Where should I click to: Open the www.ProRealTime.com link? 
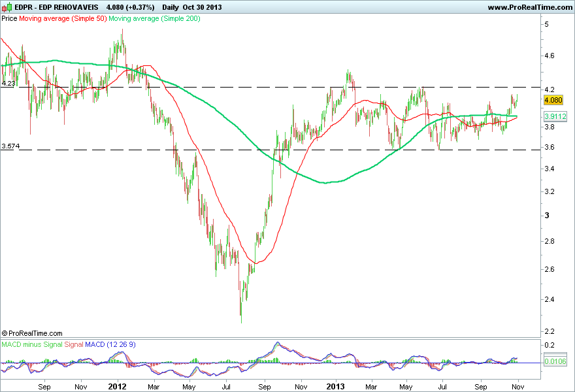pyautogui.click(x=530, y=7)
